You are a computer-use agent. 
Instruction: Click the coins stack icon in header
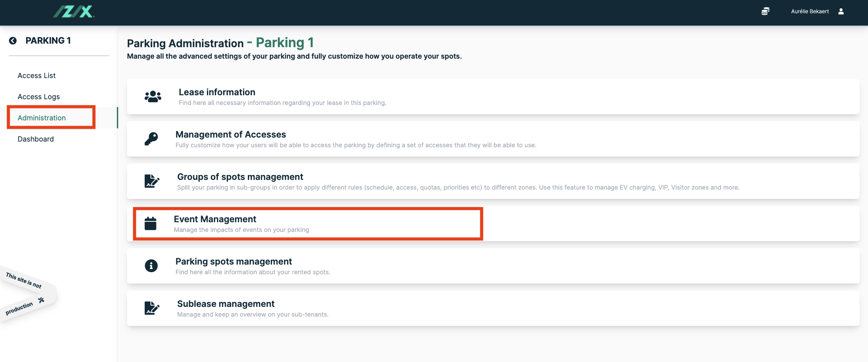[765, 11]
